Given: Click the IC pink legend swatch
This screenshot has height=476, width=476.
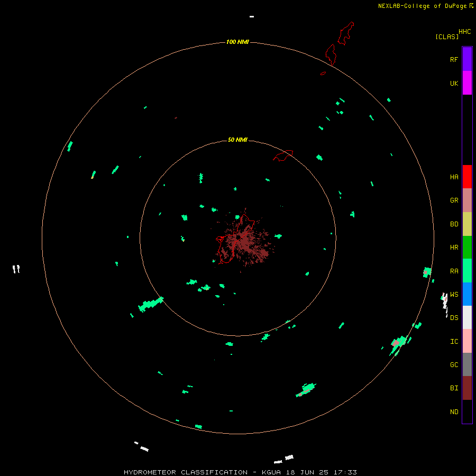Looking at the screenshot, I should point(467,341).
